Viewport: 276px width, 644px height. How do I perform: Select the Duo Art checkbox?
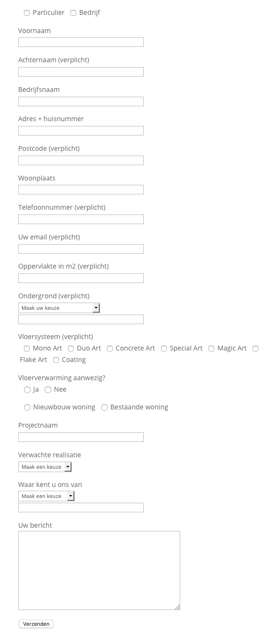coord(71,349)
